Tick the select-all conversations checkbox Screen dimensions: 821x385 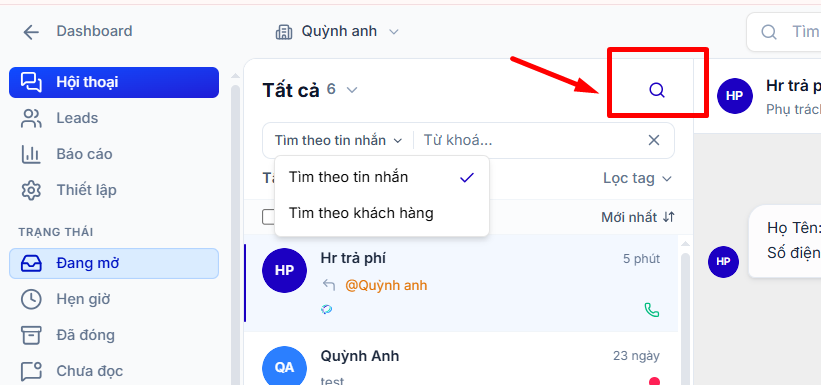pyautogui.click(x=268, y=217)
